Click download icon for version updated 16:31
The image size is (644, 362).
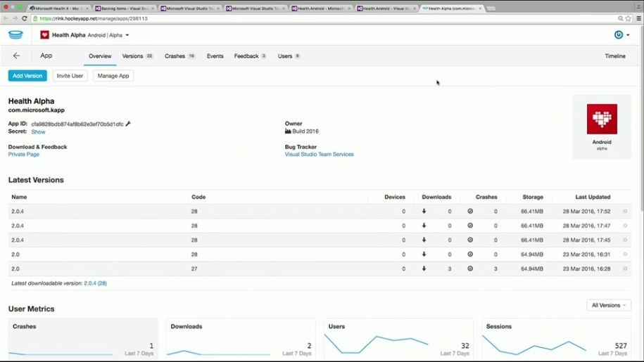click(x=424, y=254)
